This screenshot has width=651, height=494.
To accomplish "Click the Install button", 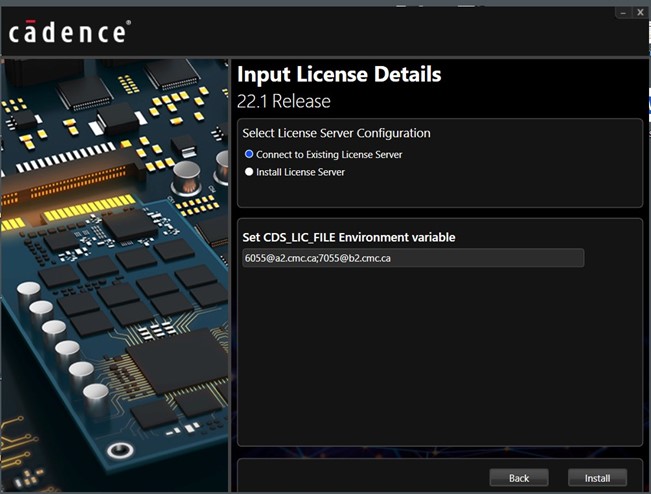I will [x=597, y=478].
